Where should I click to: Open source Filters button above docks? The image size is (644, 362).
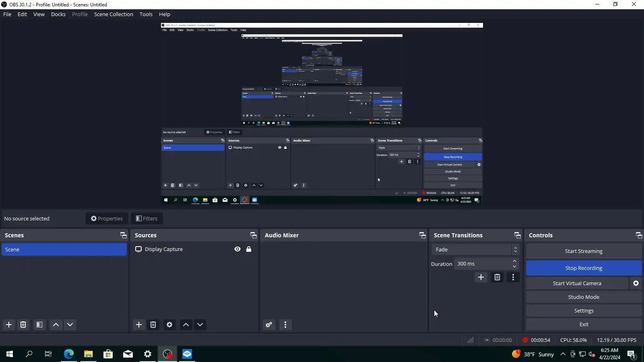(147, 218)
